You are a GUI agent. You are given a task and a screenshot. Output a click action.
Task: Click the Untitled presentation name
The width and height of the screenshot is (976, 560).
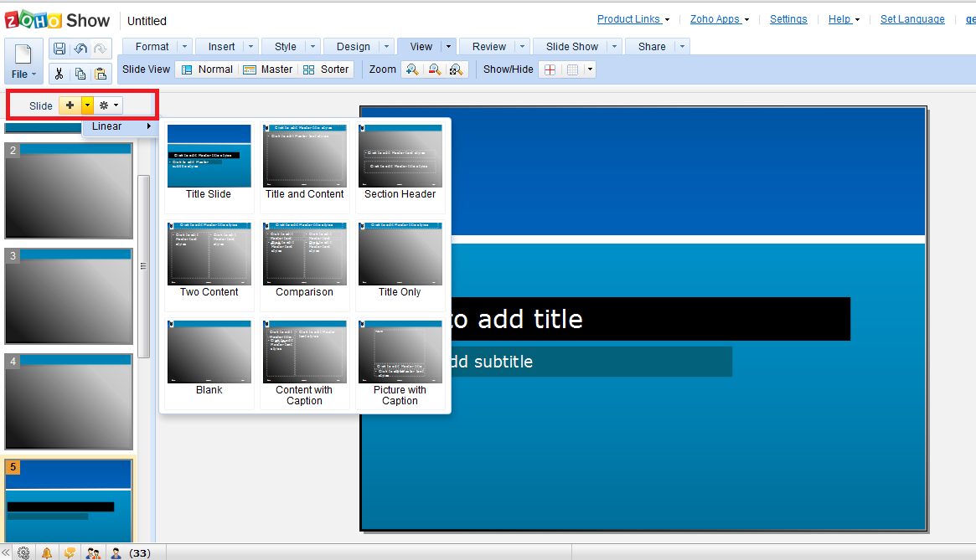point(147,21)
